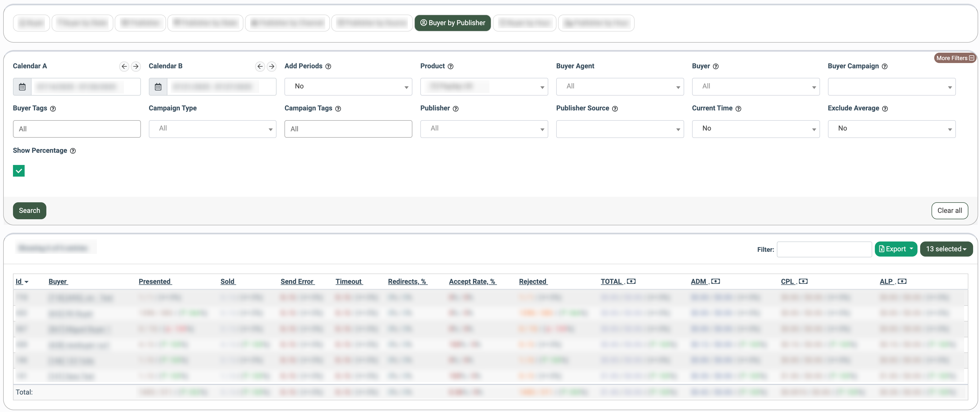Click the Search button
The image size is (980, 412).
click(29, 211)
